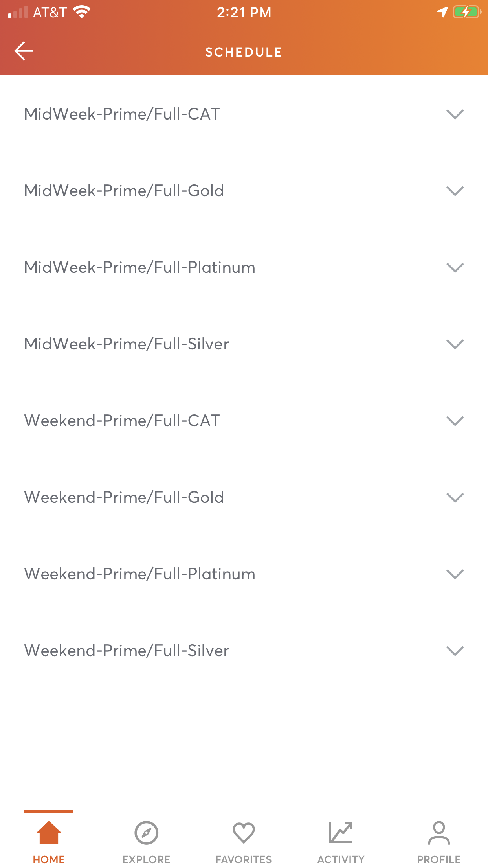The height and width of the screenshot is (868, 488).
Task: Tap the location arrow in status bar
Action: pyautogui.click(x=442, y=12)
